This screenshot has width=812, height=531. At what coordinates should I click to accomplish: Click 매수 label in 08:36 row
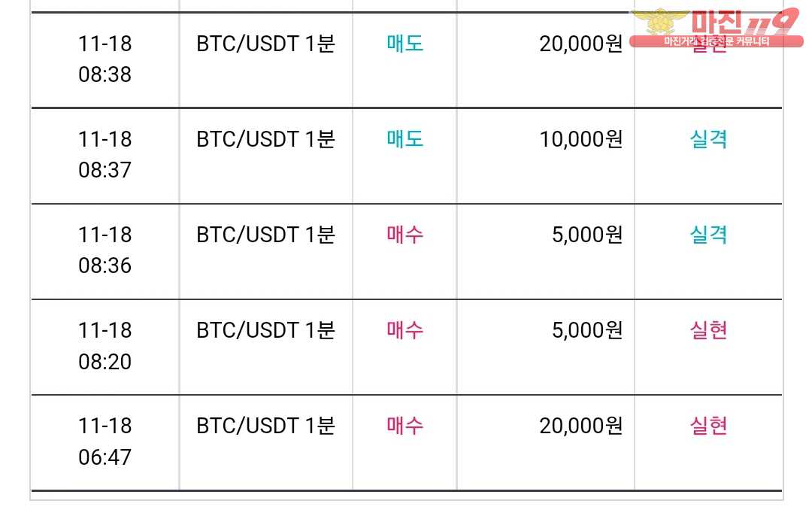pyautogui.click(x=405, y=235)
